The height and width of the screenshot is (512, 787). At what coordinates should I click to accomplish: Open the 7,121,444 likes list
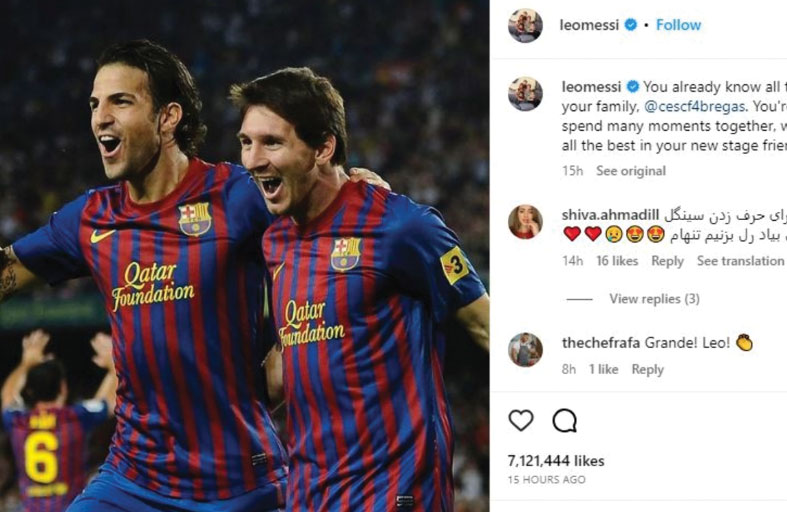coord(556,461)
